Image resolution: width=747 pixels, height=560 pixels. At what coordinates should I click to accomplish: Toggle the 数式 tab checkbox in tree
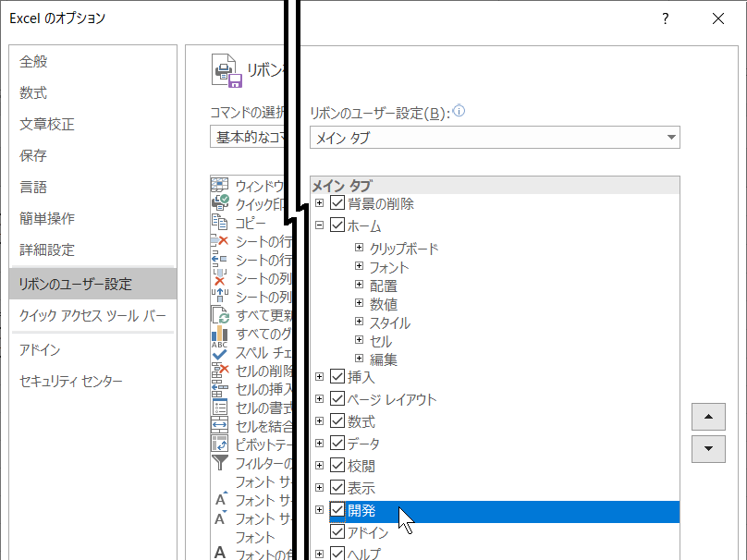point(337,420)
